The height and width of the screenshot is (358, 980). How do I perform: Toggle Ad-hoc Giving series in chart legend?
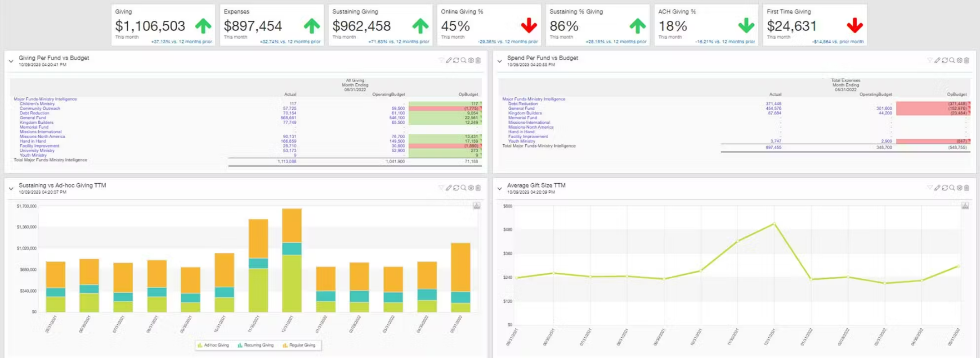pos(213,345)
